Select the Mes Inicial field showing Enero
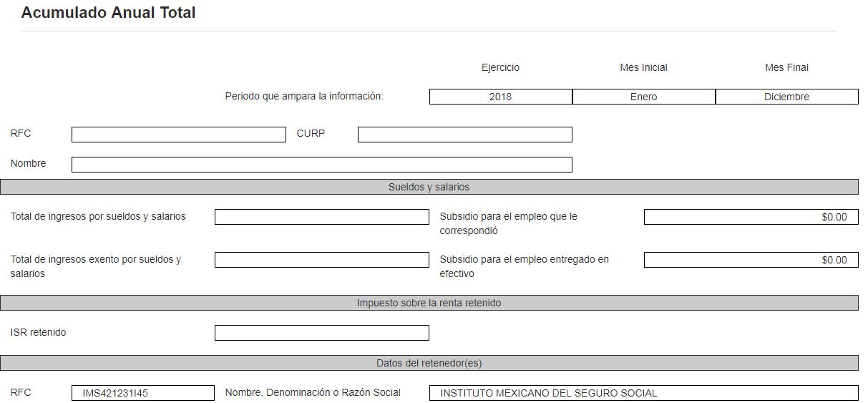Image resolution: width=868 pixels, height=403 pixels. click(644, 97)
